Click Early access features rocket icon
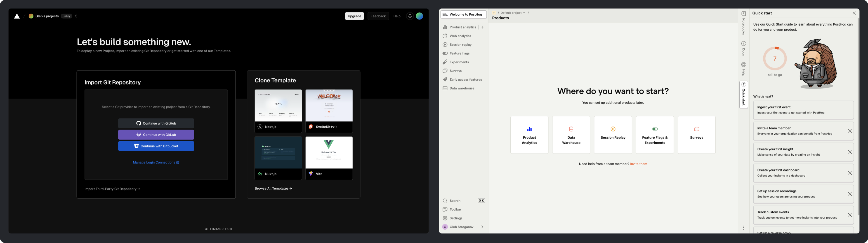868x243 pixels. (445, 80)
